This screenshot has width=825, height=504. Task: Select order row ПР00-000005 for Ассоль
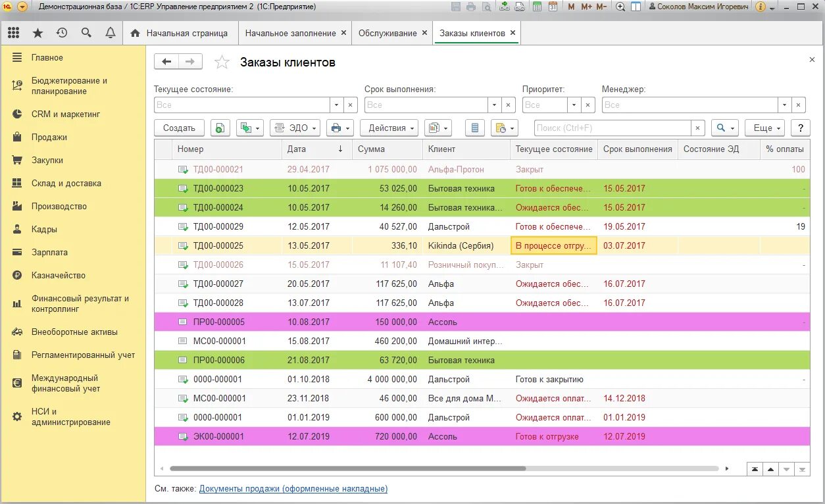[x=482, y=322]
